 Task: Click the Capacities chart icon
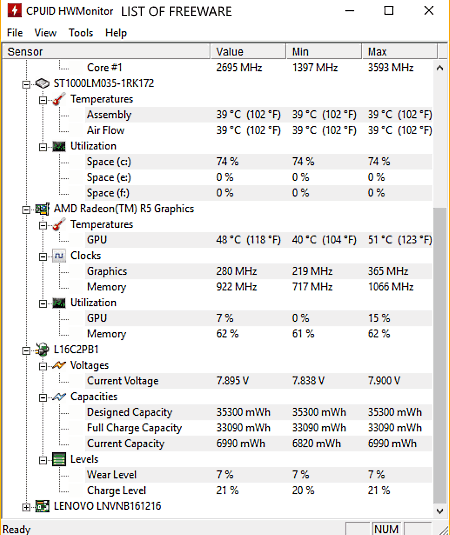59,397
